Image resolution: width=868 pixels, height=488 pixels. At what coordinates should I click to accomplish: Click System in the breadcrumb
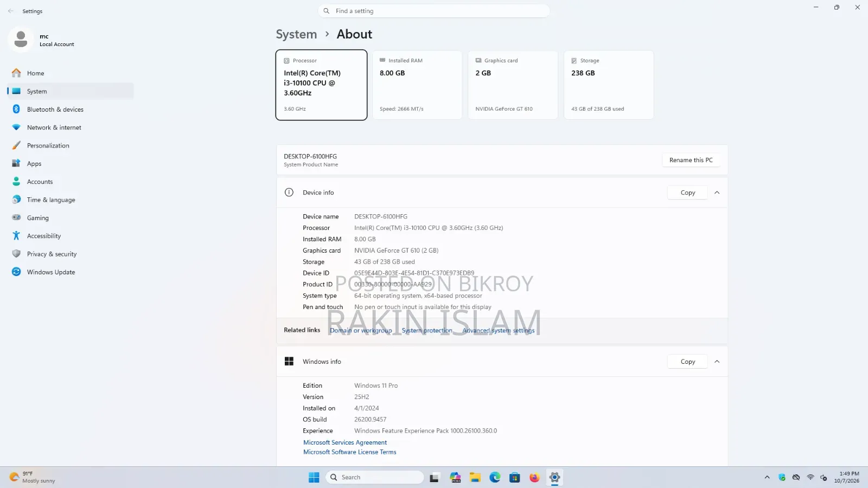point(296,34)
